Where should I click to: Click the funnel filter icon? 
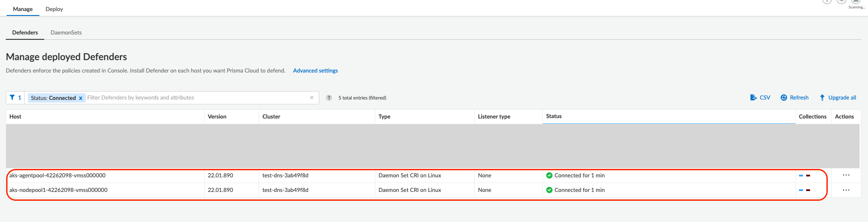click(x=12, y=98)
